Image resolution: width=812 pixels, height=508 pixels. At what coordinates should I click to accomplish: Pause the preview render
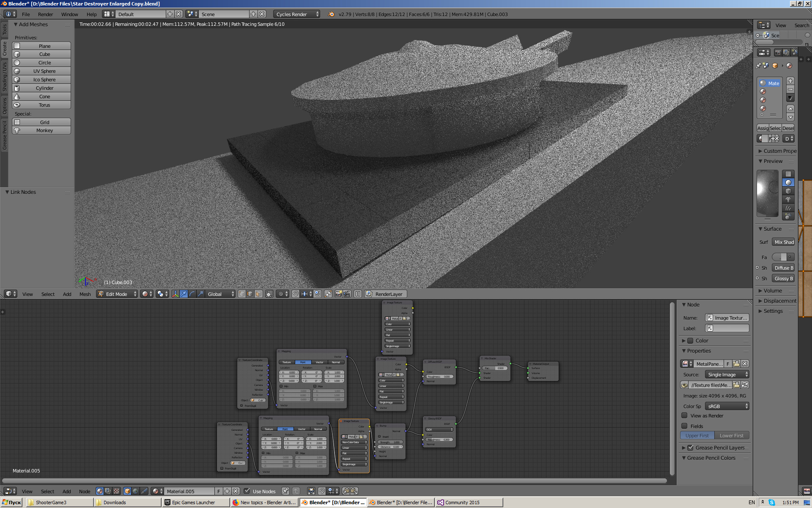coord(358,294)
